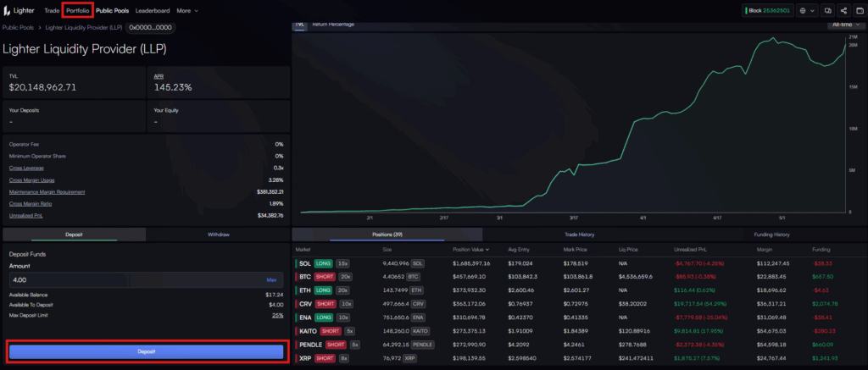The image size is (868, 370).
Task: Click the Funding column header
Action: (821, 250)
